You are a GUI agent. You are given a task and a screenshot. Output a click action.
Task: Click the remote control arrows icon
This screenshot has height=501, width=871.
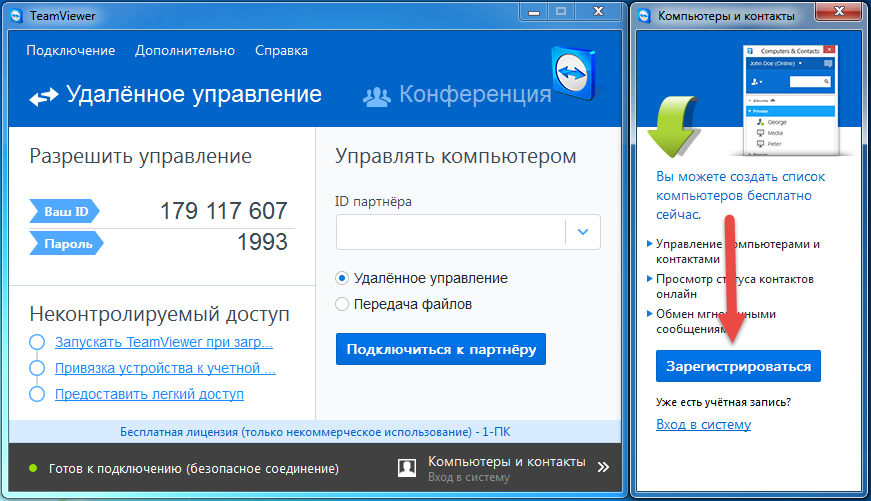[x=44, y=96]
